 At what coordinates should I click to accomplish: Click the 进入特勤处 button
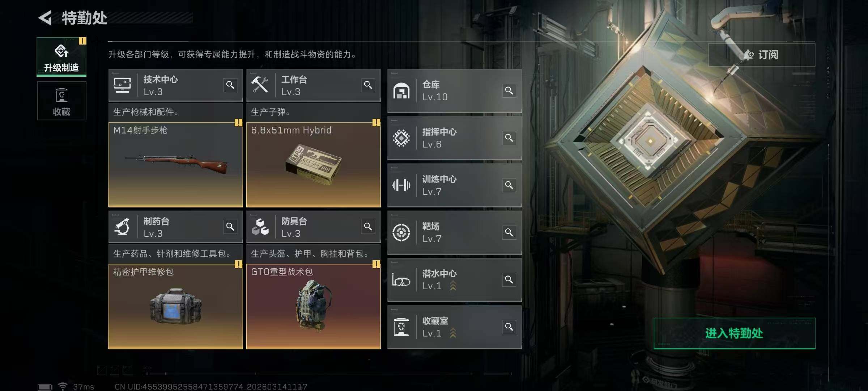(734, 333)
